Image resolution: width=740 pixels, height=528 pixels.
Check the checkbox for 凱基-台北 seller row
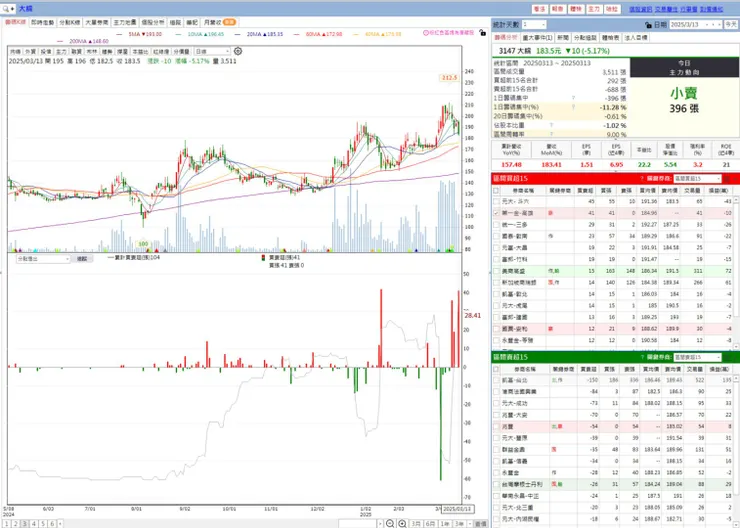496,380
